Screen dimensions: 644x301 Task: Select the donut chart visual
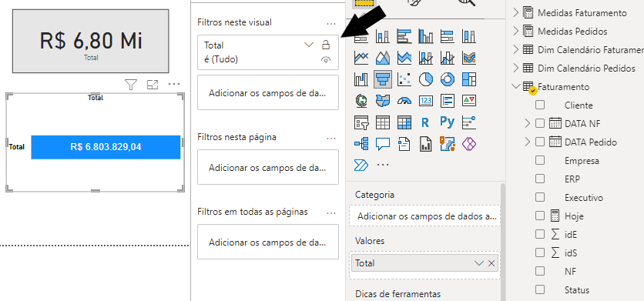pos(447,79)
